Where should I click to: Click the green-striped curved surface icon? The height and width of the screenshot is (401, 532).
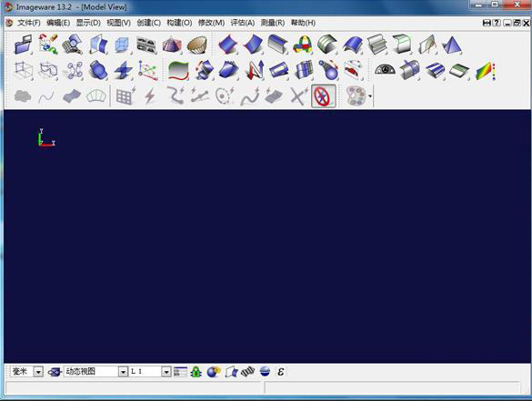(327, 45)
